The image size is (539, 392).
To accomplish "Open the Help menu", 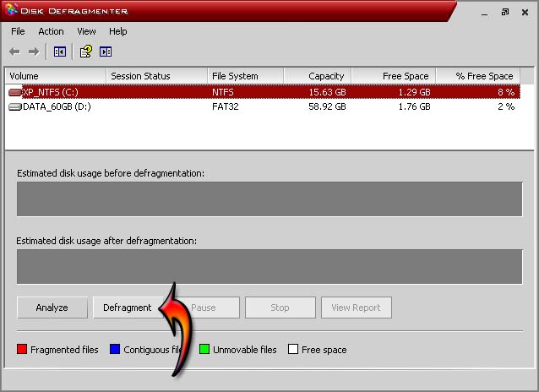I will pos(118,31).
